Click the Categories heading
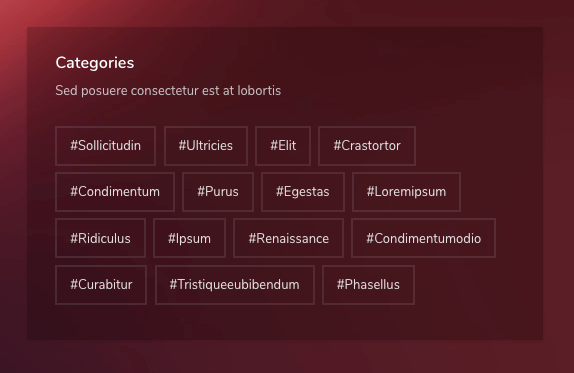Viewport: 574px width, 373px height. coord(95,63)
